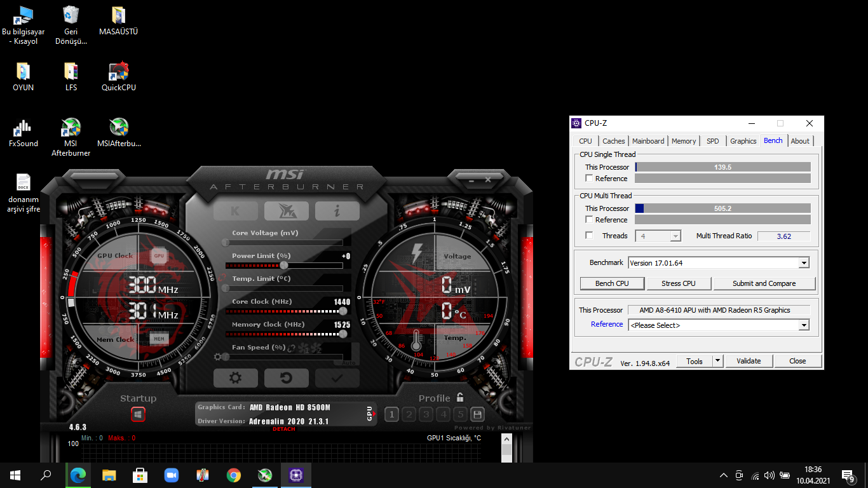Viewport: 868px width, 488px height.
Task: Select fan 1 icon in Fan Speed row
Action: pos(303,348)
